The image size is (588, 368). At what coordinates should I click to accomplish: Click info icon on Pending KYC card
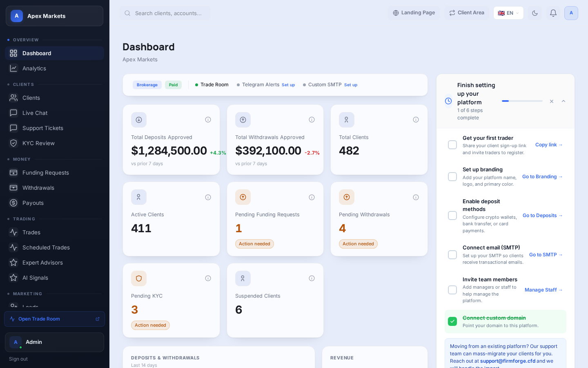[208, 278]
